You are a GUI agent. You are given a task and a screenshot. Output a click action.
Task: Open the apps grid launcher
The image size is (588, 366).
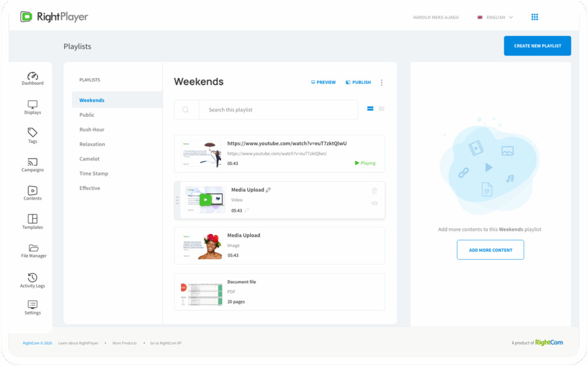(x=535, y=17)
